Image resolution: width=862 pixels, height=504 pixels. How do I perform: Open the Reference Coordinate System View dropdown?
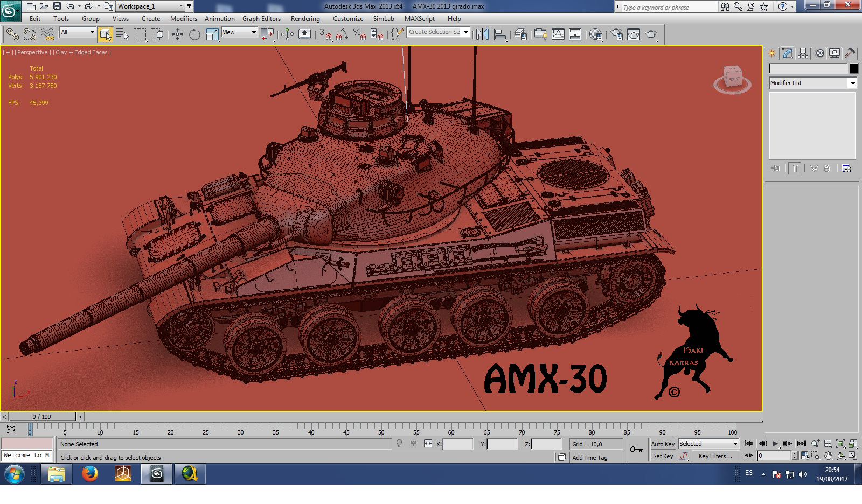tap(239, 32)
